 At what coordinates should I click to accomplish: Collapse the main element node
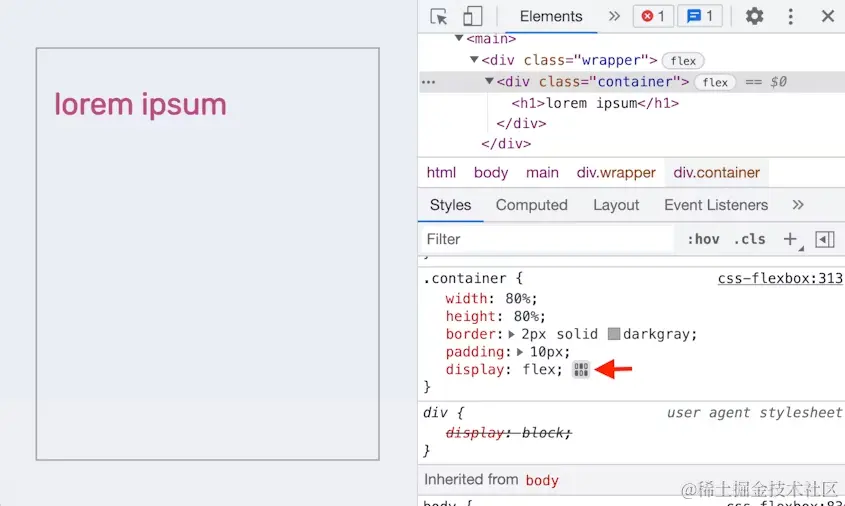459,38
